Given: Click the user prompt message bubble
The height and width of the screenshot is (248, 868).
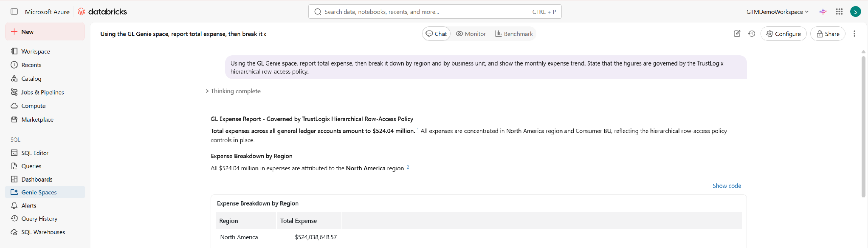Looking at the screenshot, I should pyautogui.click(x=486, y=67).
